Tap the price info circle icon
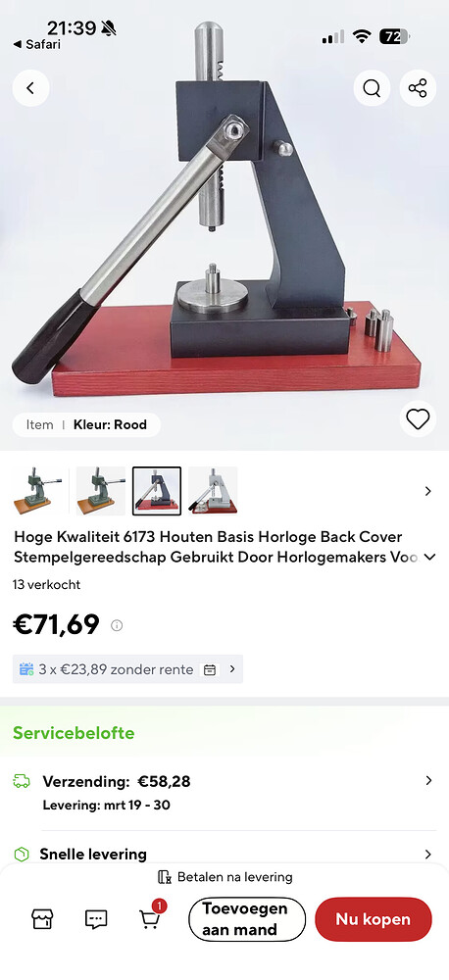 (x=117, y=625)
